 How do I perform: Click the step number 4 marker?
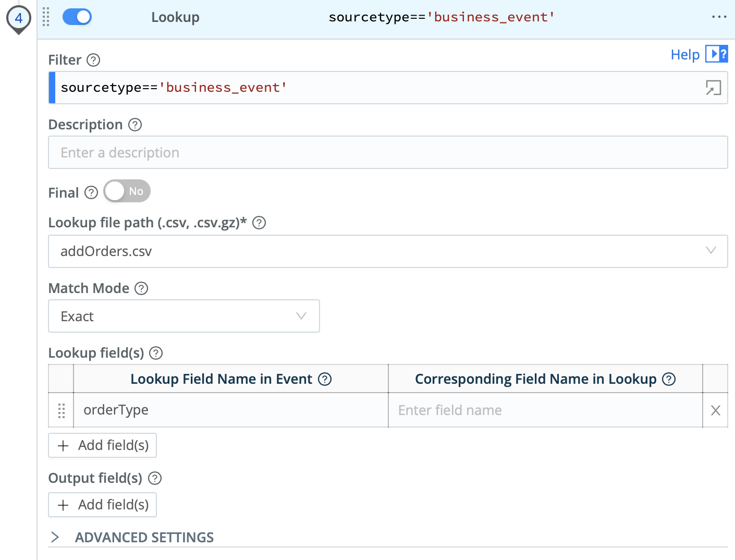pyautogui.click(x=18, y=19)
